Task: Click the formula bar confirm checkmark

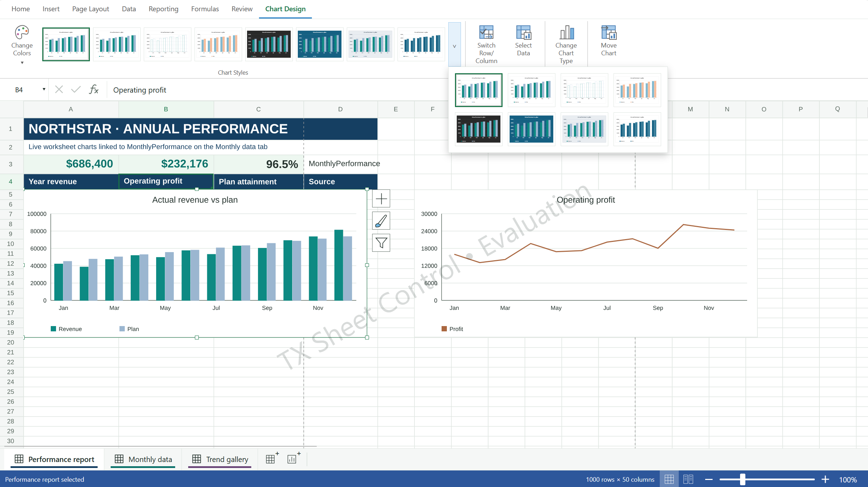Action: point(76,90)
